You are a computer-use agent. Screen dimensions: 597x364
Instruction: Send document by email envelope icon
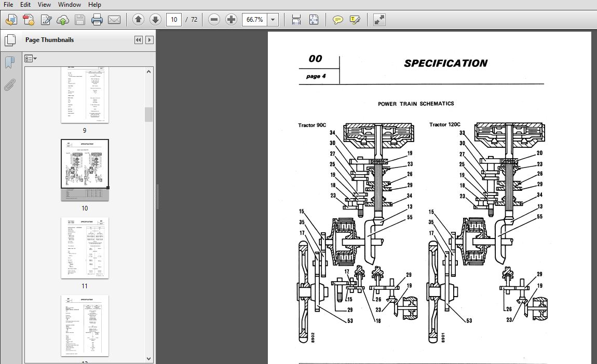pyautogui.click(x=114, y=19)
